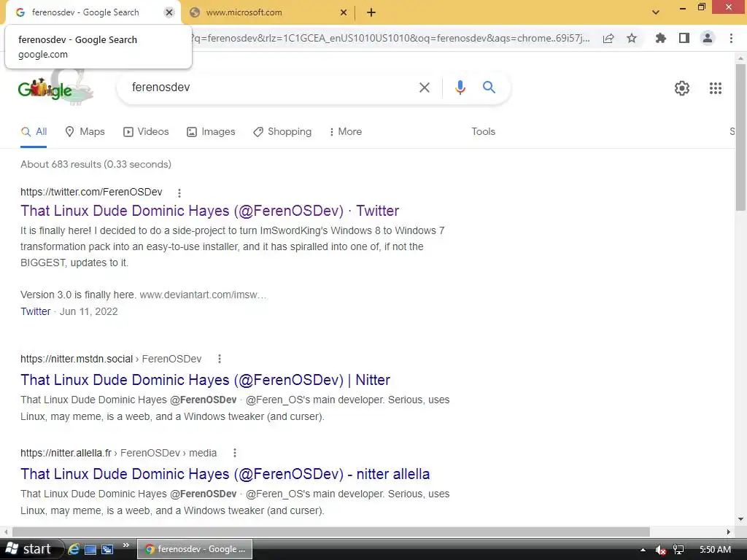
Task: Start voice search with the microphone icon
Action: click(460, 87)
